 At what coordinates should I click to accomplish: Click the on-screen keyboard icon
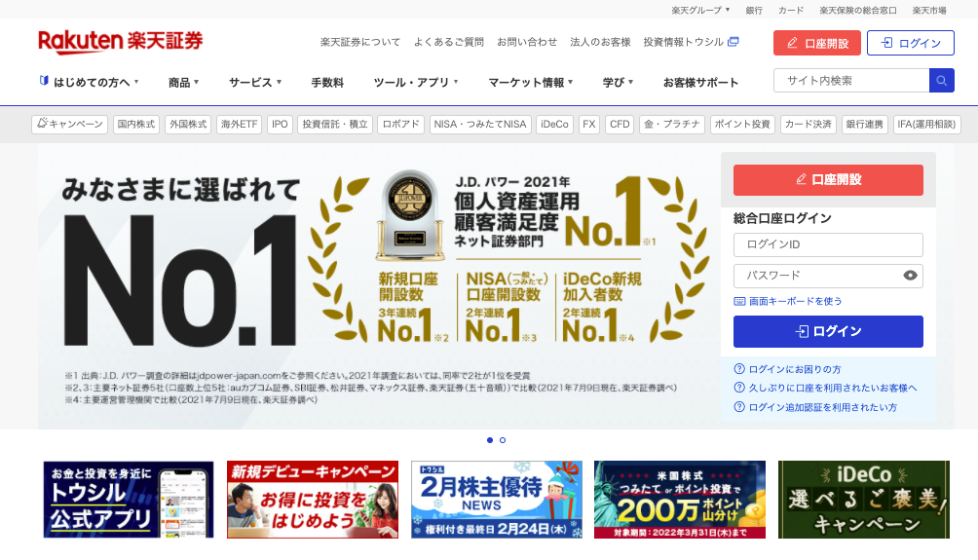point(739,301)
